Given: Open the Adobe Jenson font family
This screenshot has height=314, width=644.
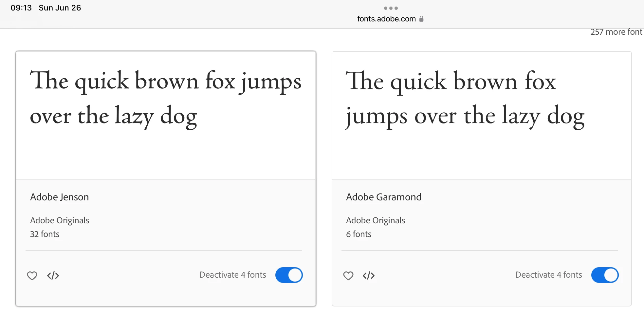Looking at the screenshot, I should click(60, 197).
